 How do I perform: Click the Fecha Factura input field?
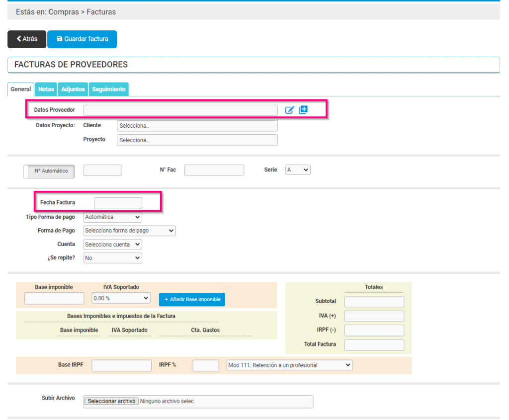118,202
